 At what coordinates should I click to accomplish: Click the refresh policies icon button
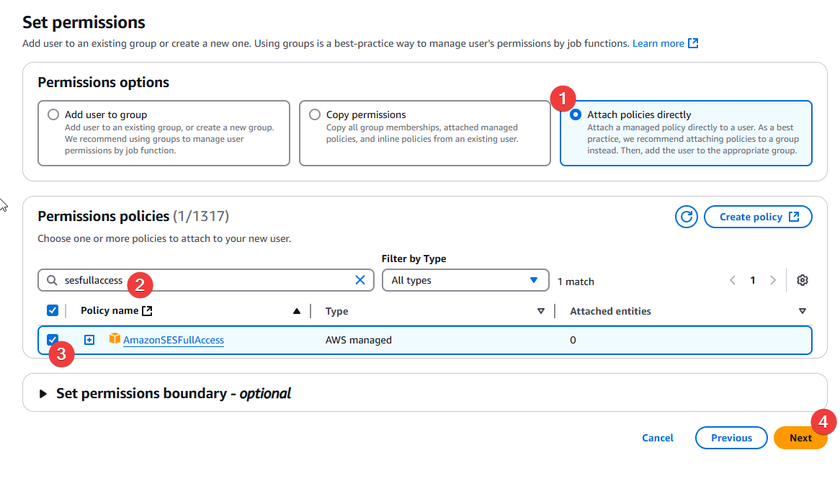tap(686, 217)
